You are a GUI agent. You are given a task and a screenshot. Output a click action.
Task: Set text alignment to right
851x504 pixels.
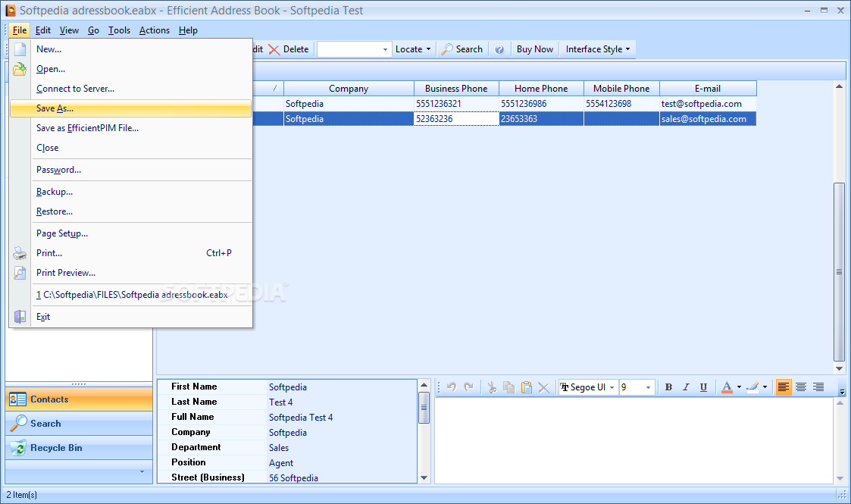tap(818, 387)
